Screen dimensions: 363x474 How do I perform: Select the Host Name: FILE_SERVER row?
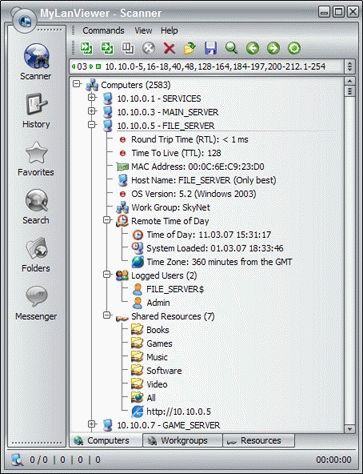click(204, 180)
